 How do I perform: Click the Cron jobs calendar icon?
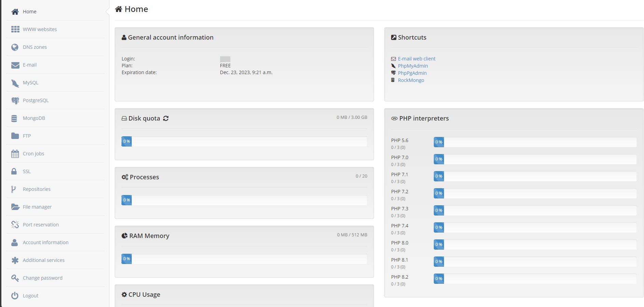[15, 154]
